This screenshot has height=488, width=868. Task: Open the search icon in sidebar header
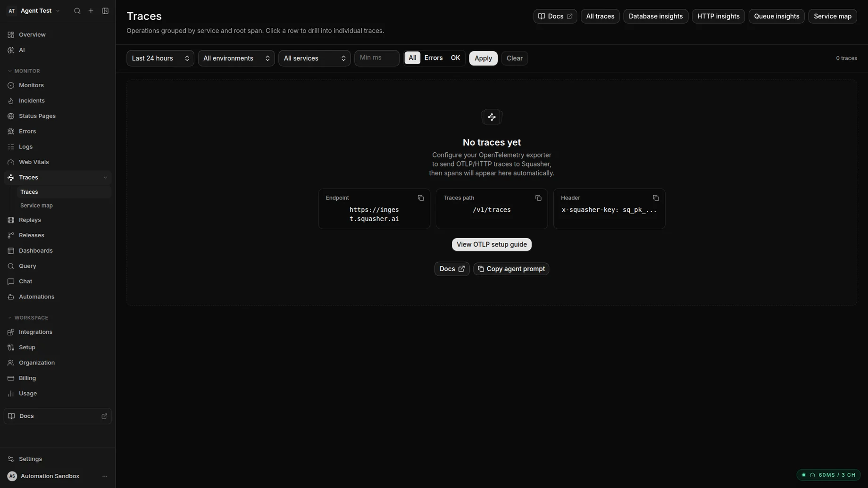pyautogui.click(x=77, y=11)
